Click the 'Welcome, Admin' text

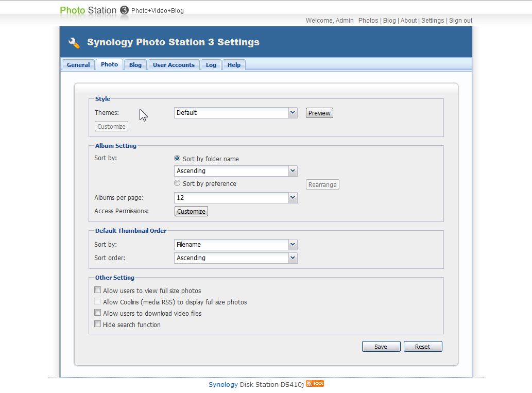pyautogui.click(x=330, y=21)
